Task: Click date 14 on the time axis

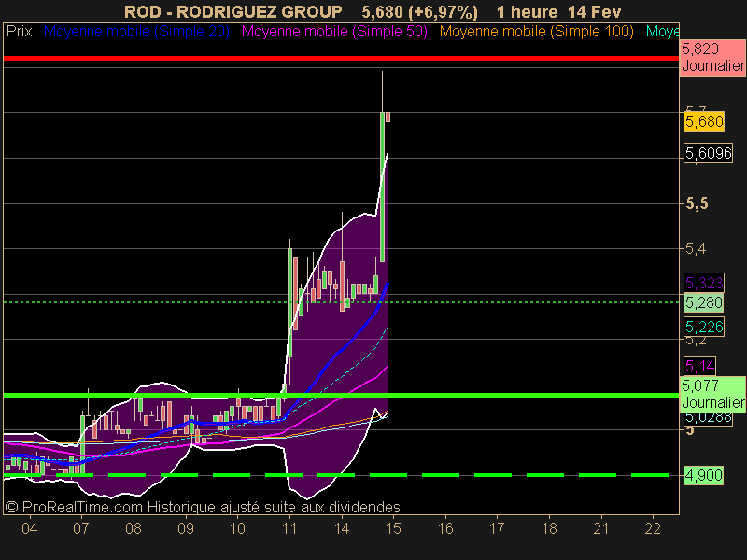Action: (x=342, y=528)
